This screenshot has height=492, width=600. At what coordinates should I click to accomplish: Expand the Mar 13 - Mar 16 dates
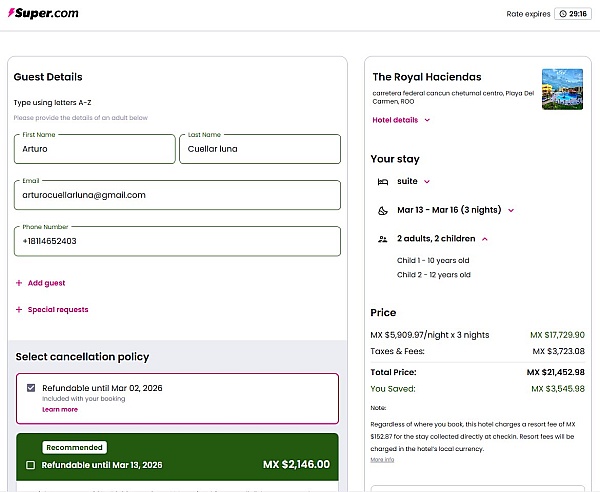pos(456,211)
